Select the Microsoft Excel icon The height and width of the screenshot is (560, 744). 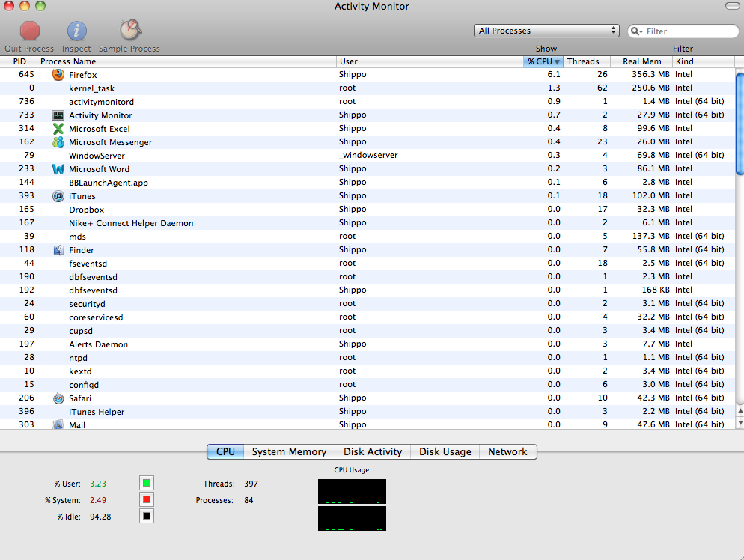58,129
